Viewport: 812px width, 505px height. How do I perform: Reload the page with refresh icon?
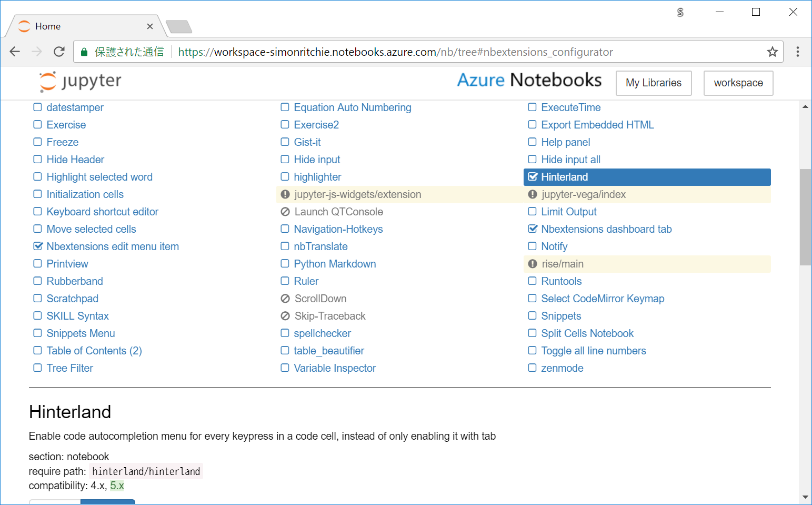pyautogui.click(x=59, y=52)
